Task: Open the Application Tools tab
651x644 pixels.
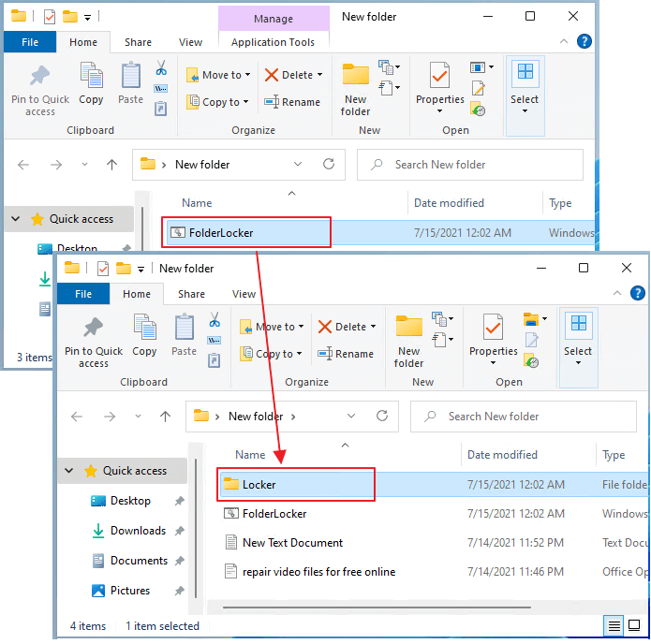Action: coord(274,42)
